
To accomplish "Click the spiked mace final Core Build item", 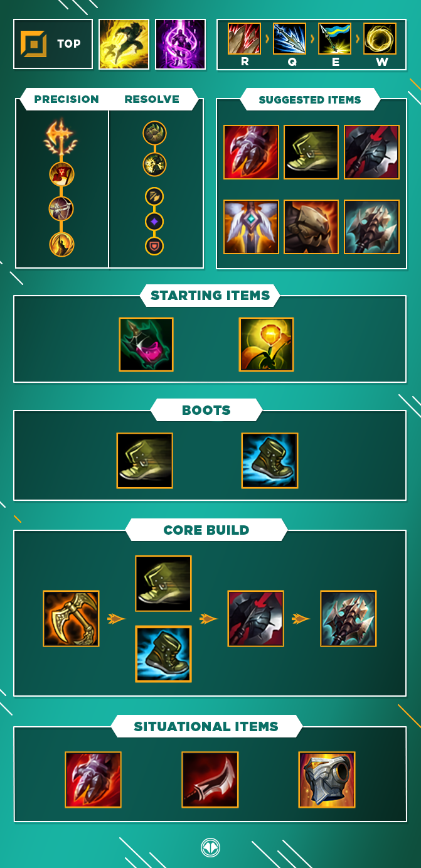I will 348,618.
